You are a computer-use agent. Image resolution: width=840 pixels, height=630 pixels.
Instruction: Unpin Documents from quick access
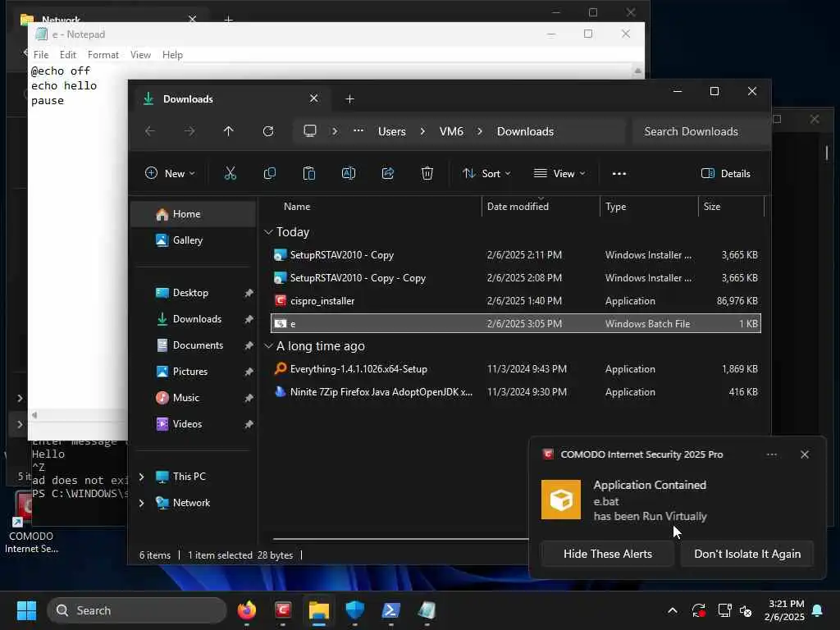249,345
